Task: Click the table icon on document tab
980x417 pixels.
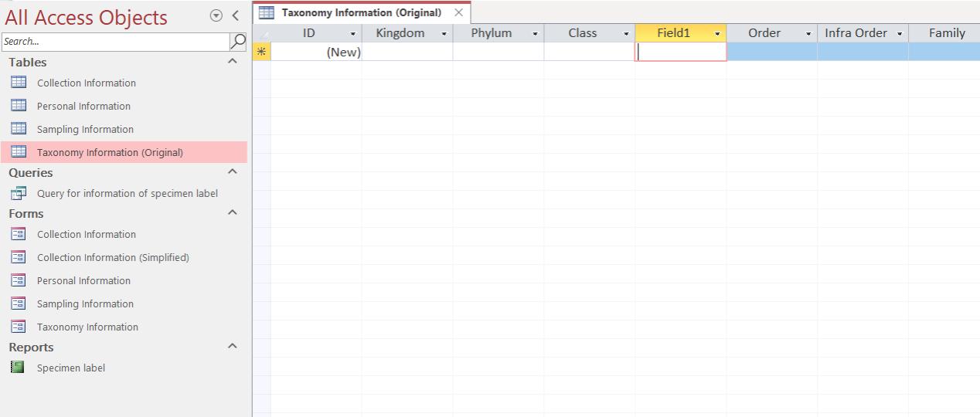Action: [266, 12]
